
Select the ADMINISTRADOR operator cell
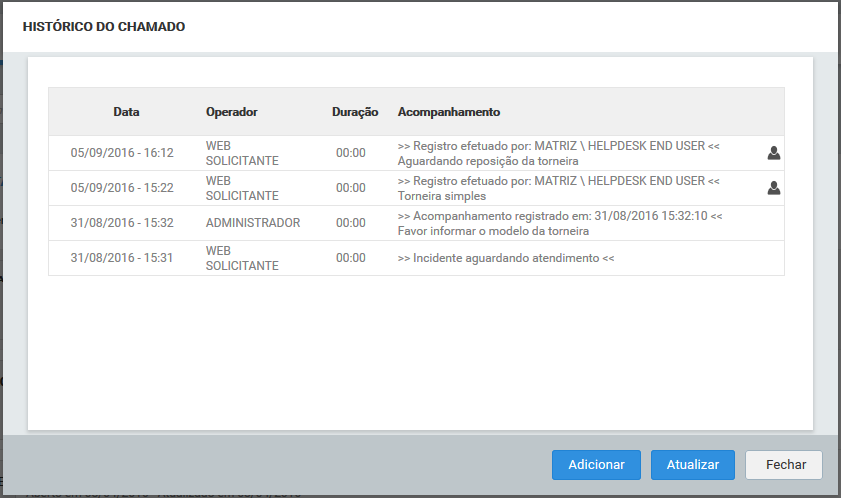[253, 223]
